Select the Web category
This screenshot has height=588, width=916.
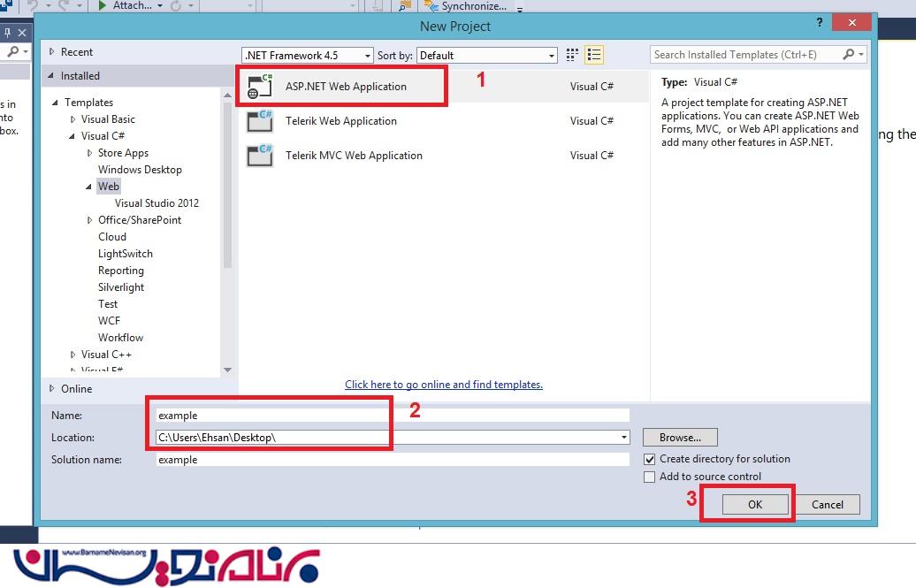pos(108,187)
